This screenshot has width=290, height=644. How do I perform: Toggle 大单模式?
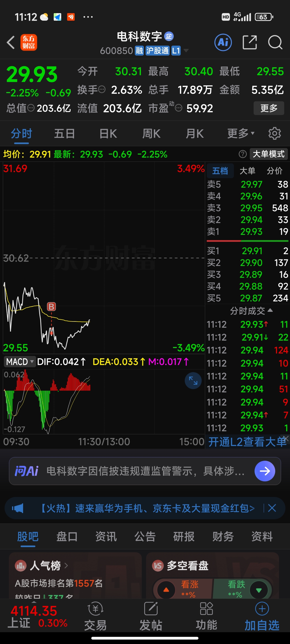click(269, 154)
